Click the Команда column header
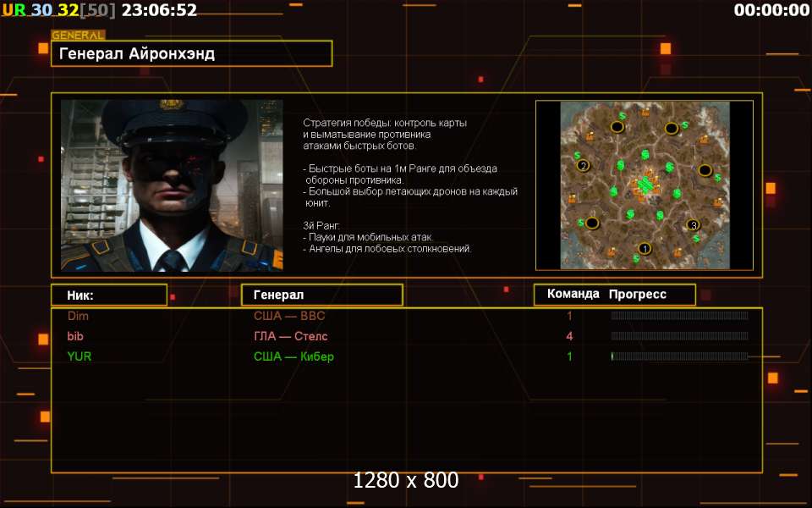The height and width of the screenshot is (508, 812). 573,294
